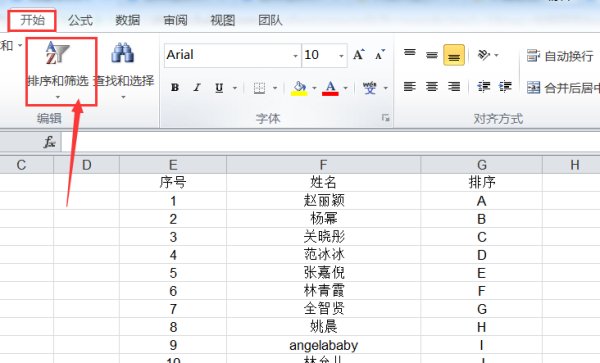
Task: Merge and center cells (合并后居中)
Action: point(563,88)
